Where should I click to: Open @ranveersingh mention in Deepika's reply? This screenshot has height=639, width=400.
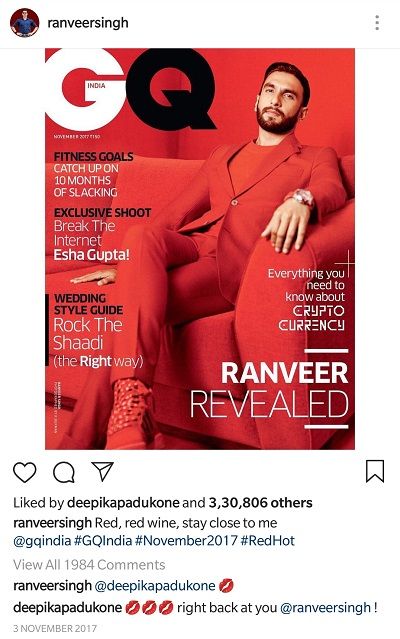[325, 608]
